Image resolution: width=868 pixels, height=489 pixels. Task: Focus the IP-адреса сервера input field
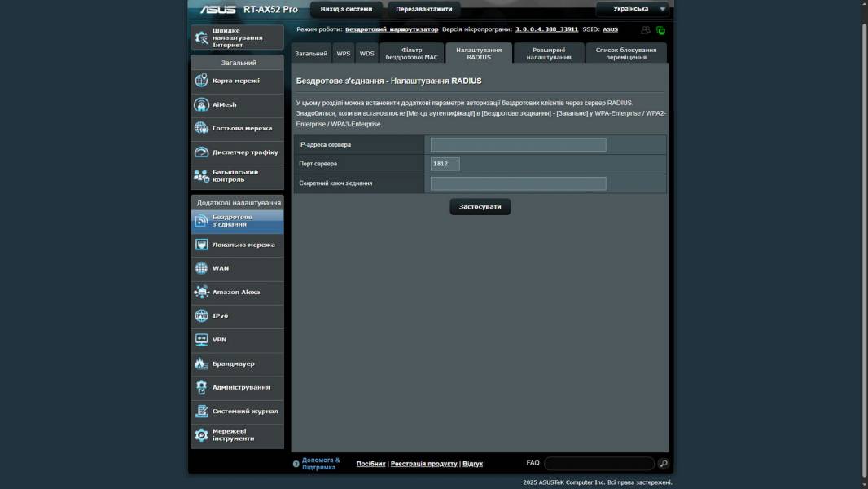(518, 145)
